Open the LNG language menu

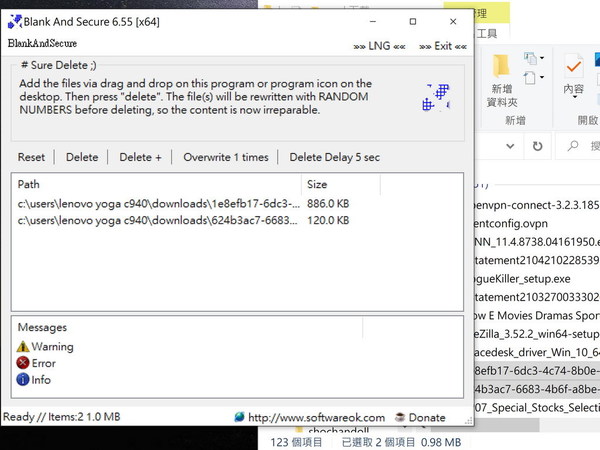pyautogui.click(x=379, y=46)
